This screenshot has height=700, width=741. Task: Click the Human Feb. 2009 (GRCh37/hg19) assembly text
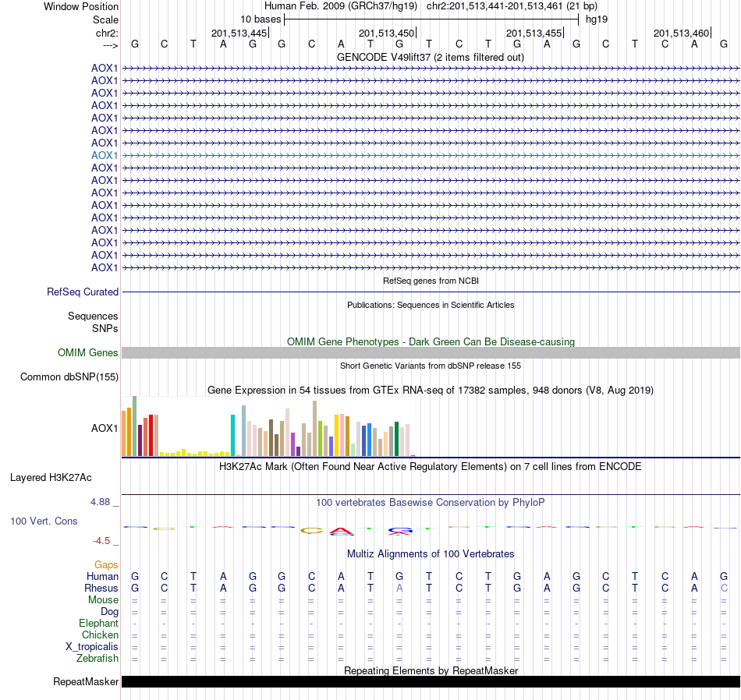pos(341,6)
